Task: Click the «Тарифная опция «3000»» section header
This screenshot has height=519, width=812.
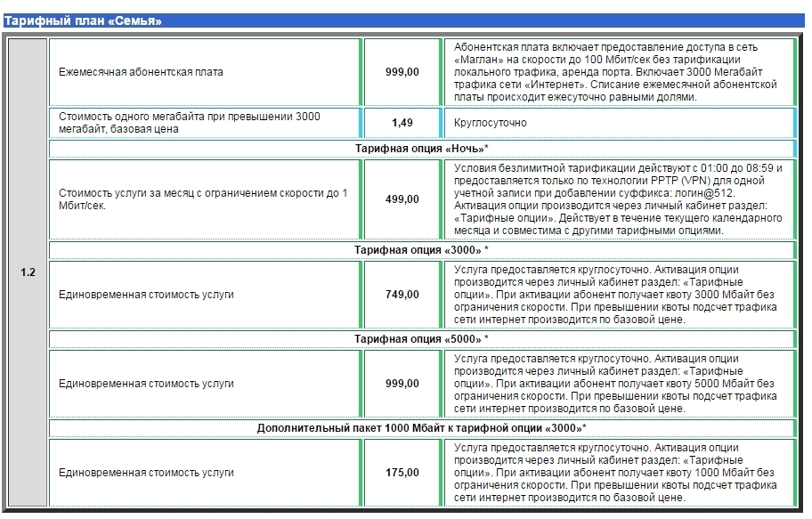Action: [x=421, y=250]
